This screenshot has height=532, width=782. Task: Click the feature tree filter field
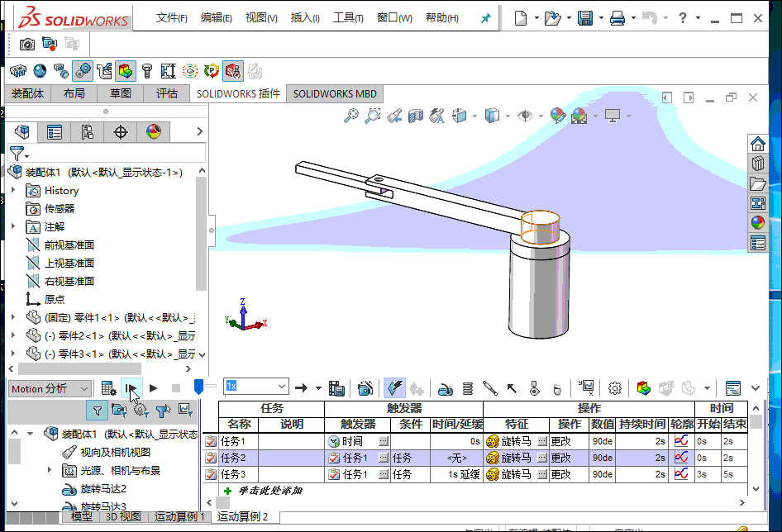[x=107, y=154]
